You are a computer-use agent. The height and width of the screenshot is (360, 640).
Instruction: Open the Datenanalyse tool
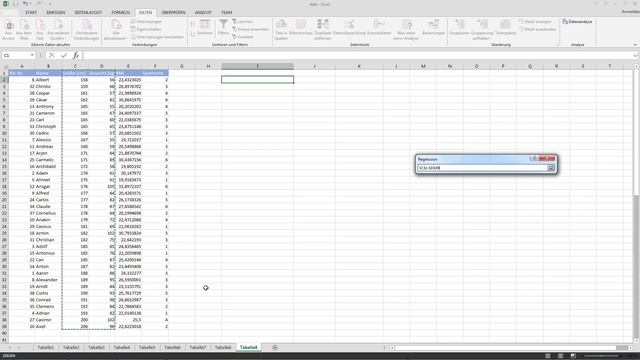pyautogui.click(x=577, y=21)
